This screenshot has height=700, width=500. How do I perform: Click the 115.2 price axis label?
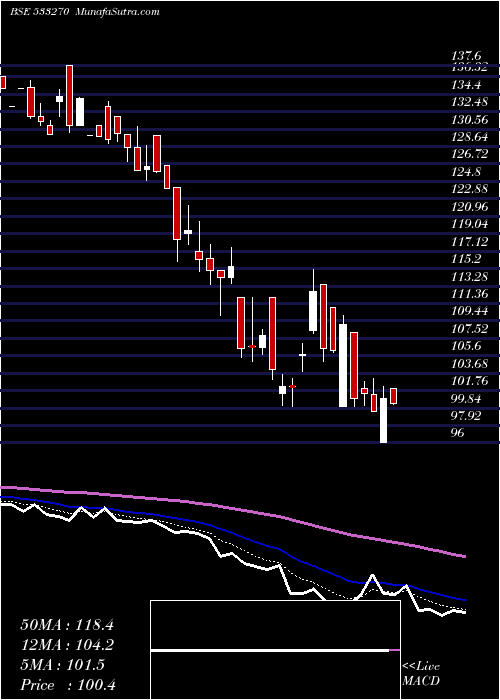pos(466,259)
